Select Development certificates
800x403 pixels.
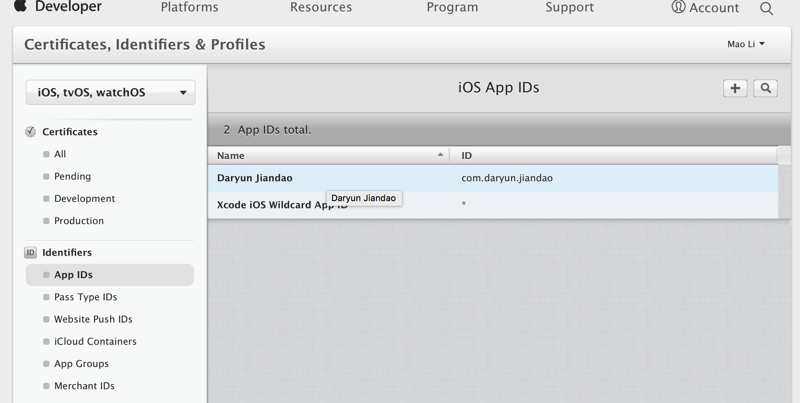point(84,198)
